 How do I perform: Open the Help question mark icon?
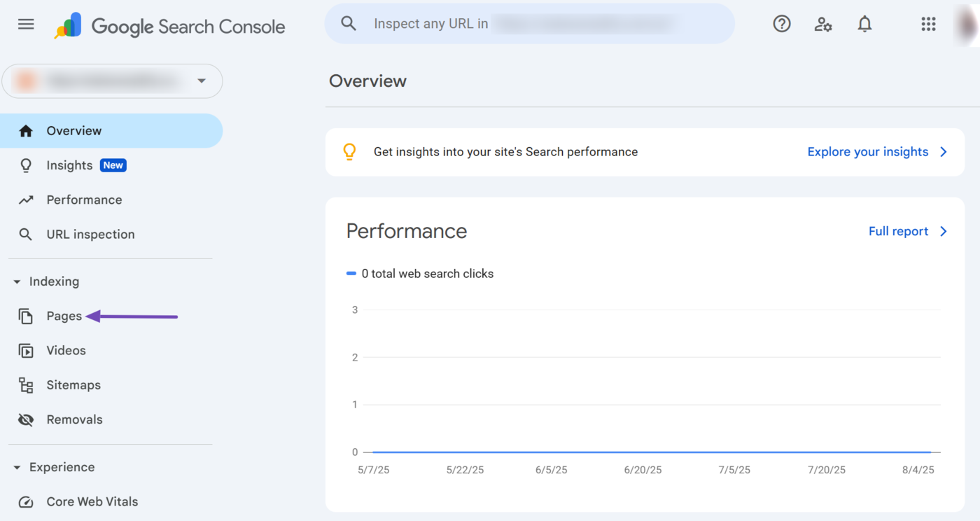[782, 24]
